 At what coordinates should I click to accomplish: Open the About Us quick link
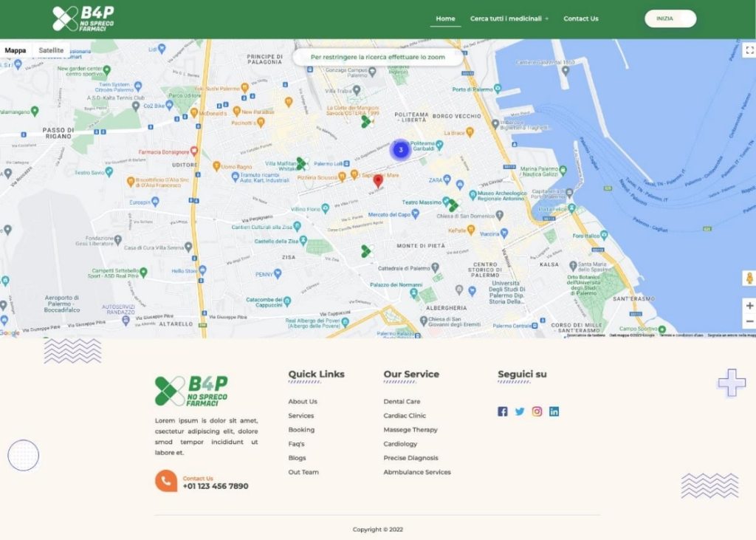pyautogui.click(x=303, y=401)
